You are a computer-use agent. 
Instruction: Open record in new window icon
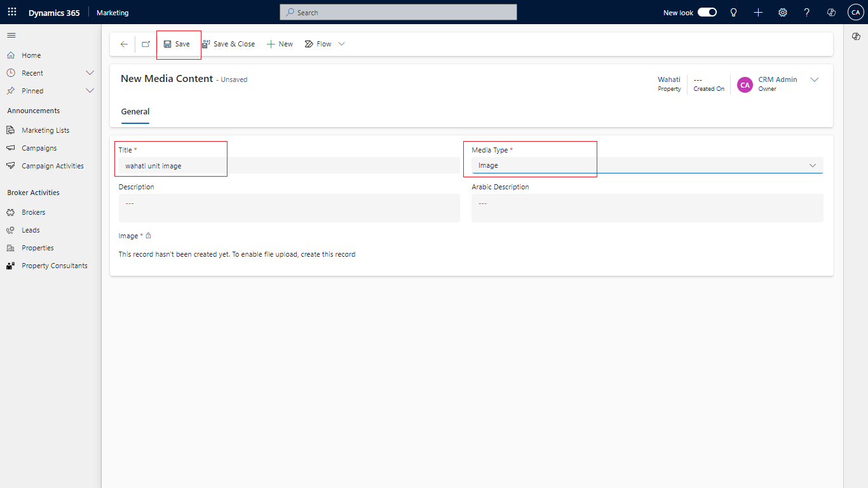point(146,44)
